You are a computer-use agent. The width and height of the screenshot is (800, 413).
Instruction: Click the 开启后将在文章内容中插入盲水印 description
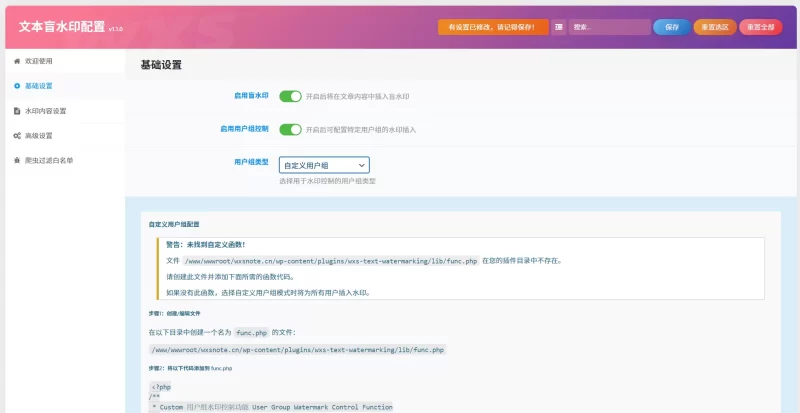pyautogui.click(x=357, y=96)
